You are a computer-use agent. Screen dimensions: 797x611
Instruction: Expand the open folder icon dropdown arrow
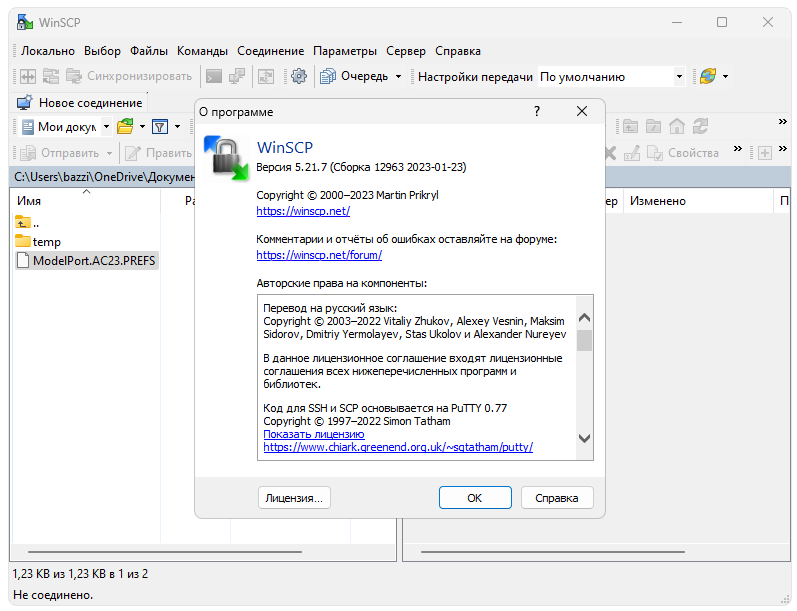coord(142,127)
